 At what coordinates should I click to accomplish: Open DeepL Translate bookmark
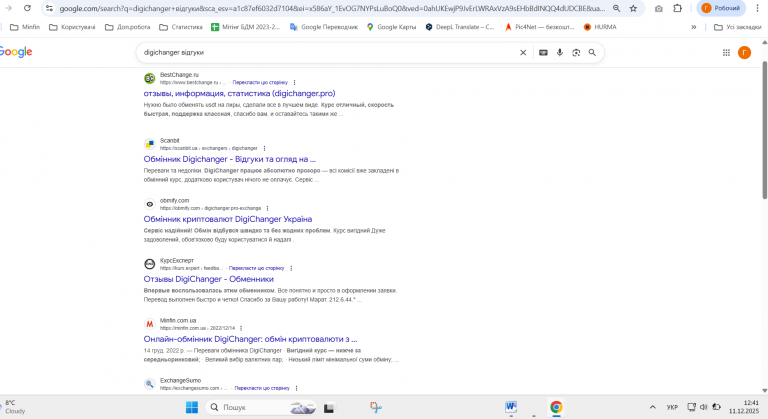pyautogui.click(x=460, y=27)
